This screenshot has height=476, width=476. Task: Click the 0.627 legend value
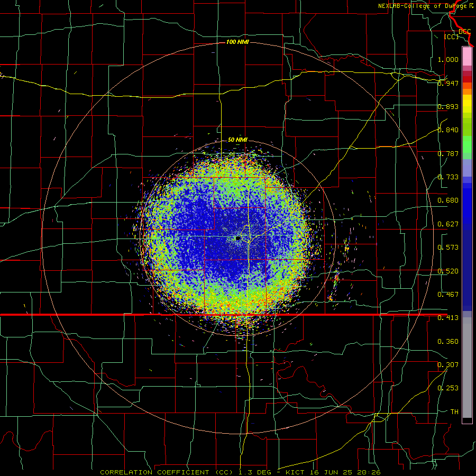coord(448,224)
